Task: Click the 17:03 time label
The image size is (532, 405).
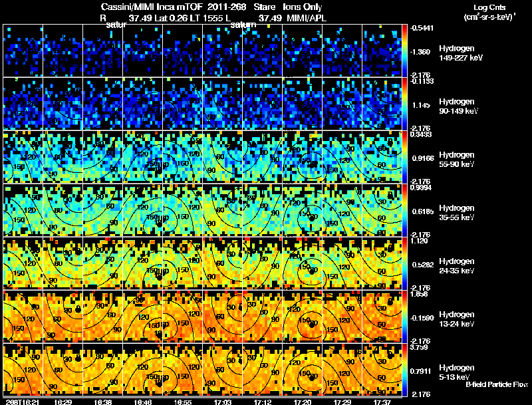Action: [223, 402]
